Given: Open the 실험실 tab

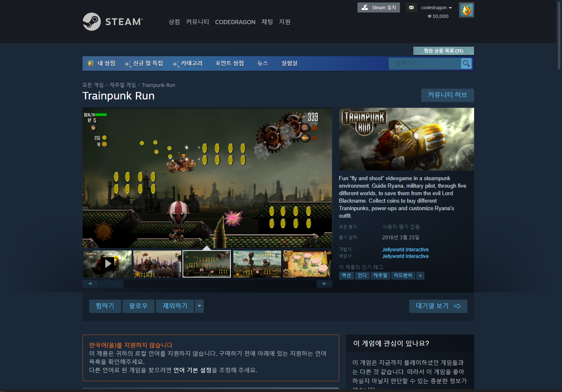Looking at the screenshot, I should point(290,63).
